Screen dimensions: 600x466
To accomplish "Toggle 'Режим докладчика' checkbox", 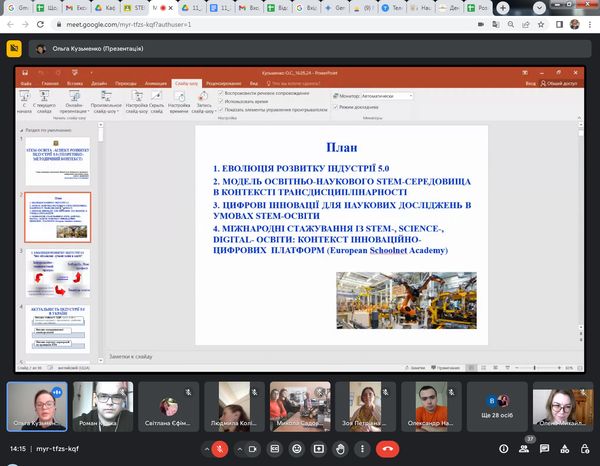I will (335, 105).
